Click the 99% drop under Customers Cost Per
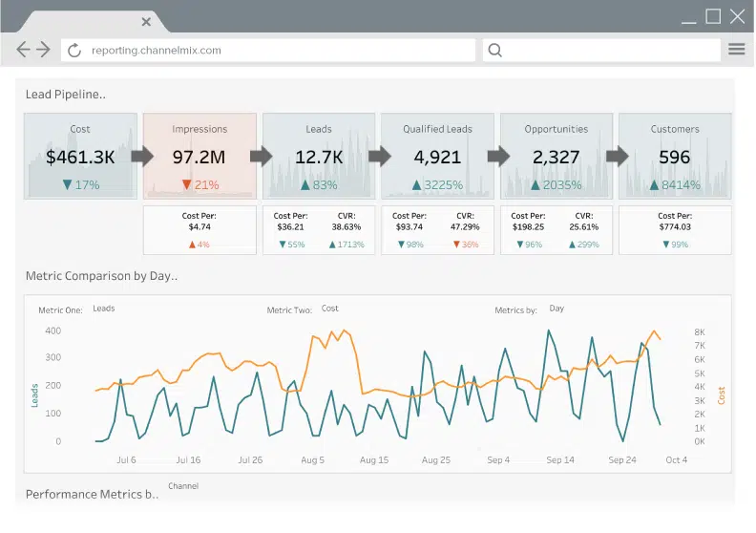Screen dimensions: 756x533 [676, 245]
